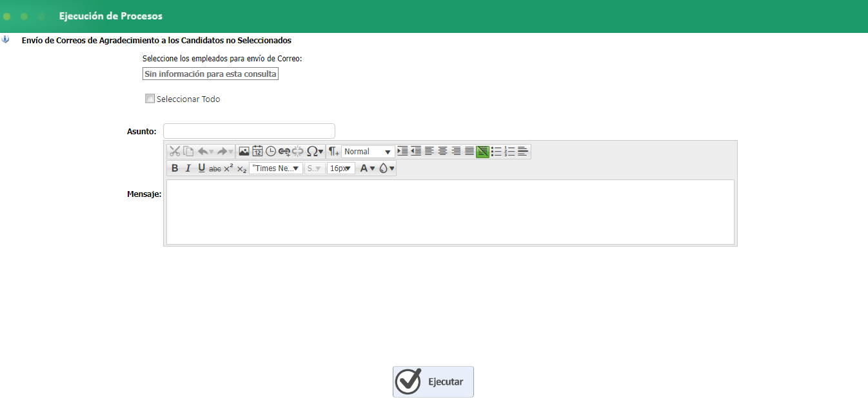Open the Insert Hyperlink tool
This screenshot has width=868, height=417.
tap(284, 152)
